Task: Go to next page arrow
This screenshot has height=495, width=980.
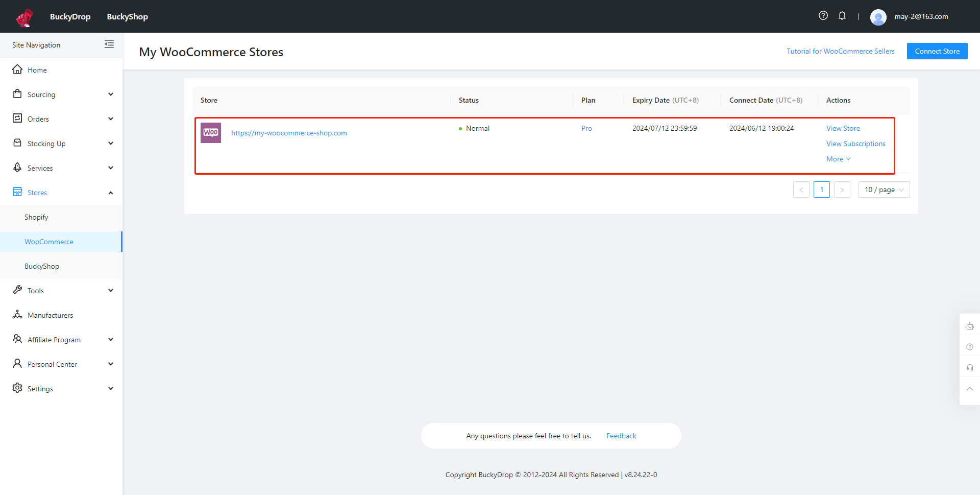Action: point(842,190)
